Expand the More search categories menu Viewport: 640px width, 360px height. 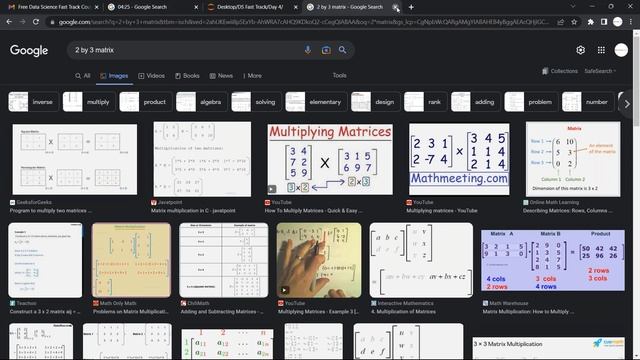coord(252,76)
